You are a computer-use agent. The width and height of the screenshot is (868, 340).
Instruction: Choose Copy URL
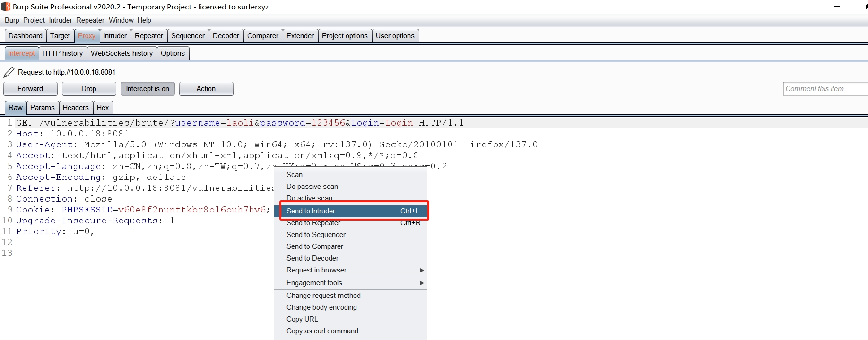pos(350,319)
